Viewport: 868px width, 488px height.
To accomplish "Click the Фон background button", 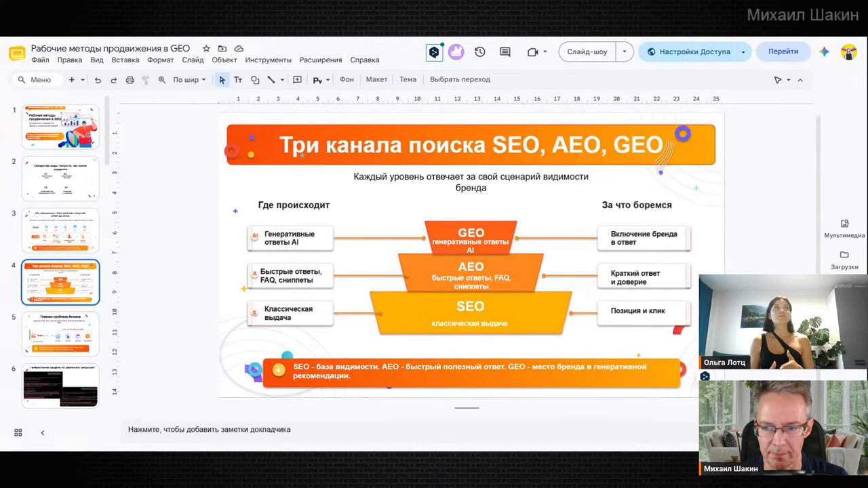I will pyautogui.click(x=347, y=80).
